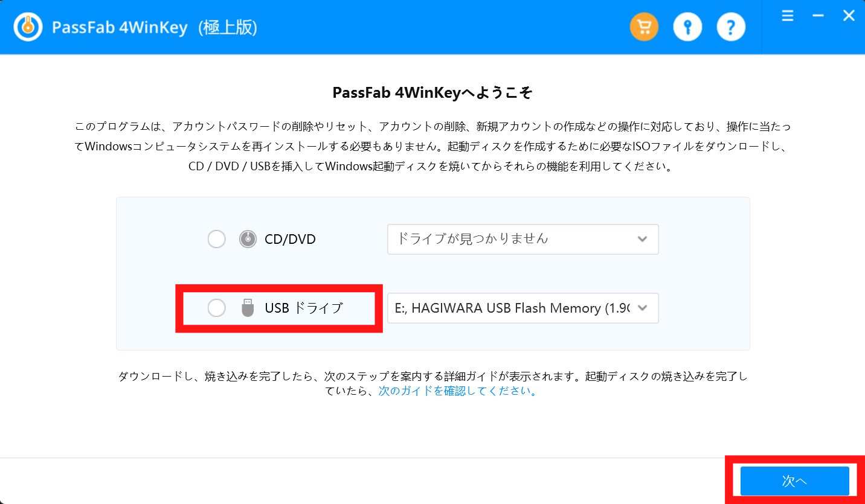The height and width of the screenshot is (504, 865).
Task: Expand the ドライブが見つかりません dropdown arrow
Action: pos(642,239)
